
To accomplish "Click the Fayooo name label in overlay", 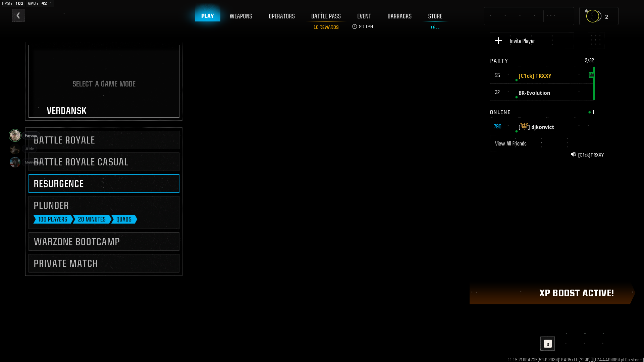I will coord(31,135).
